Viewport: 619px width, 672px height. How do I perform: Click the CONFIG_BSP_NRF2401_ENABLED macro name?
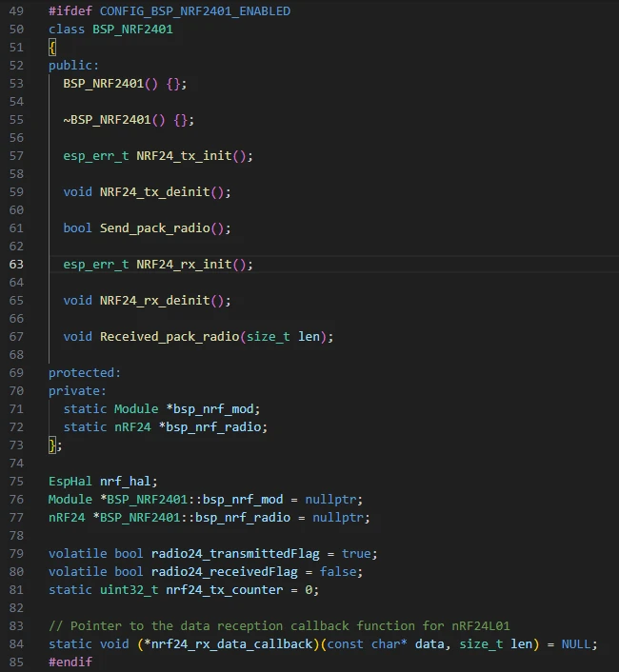pyautogui.click(x=194, y=11)
